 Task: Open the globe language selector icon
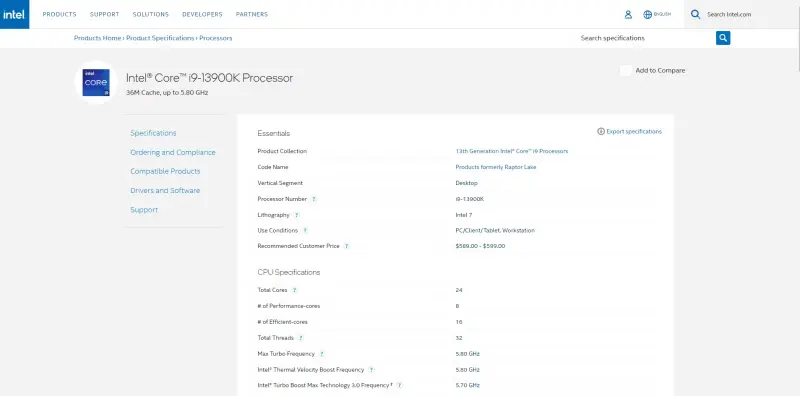click(647, 14)
